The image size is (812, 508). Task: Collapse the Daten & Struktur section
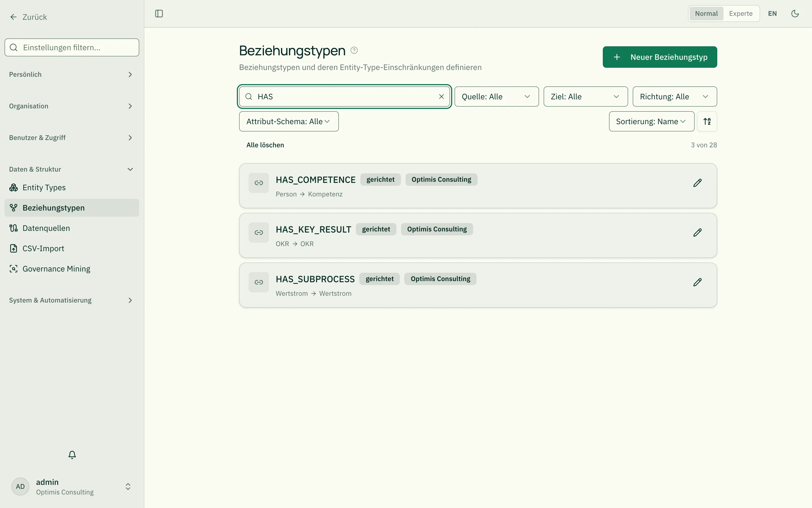tap(71, 169)
